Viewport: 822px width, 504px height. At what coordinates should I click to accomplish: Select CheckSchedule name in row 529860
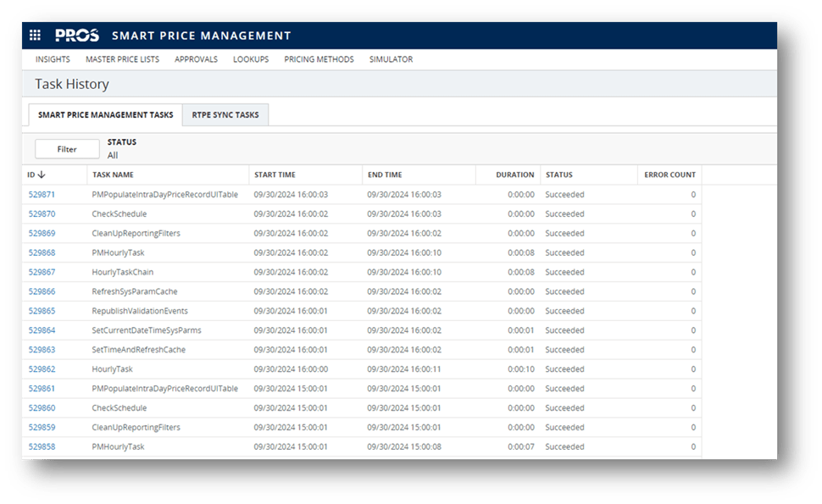(x=119, y=407)
